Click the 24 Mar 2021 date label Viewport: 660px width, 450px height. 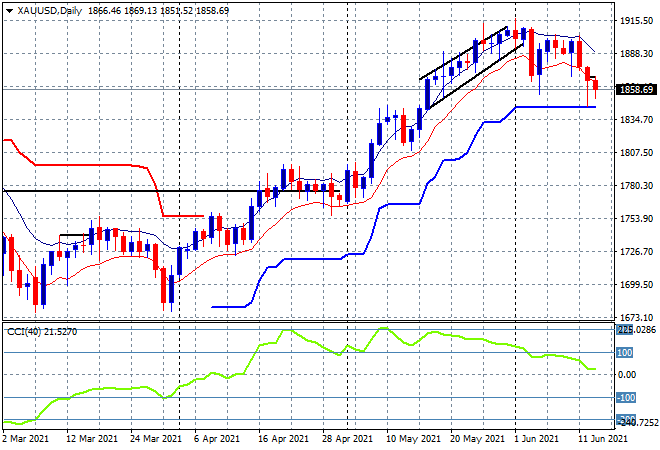(x=156, y=439)
